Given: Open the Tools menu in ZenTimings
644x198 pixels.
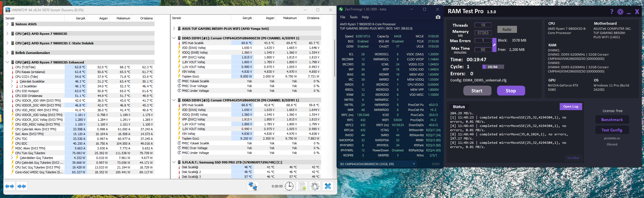Looking at the screenshot, I should [353, 17].
